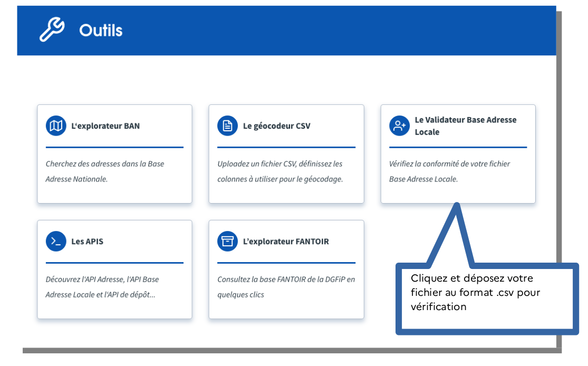Click the "Cliquez et déposez votre fichier" callout
The width and height of the screenshot is (588, 366).
475,292
